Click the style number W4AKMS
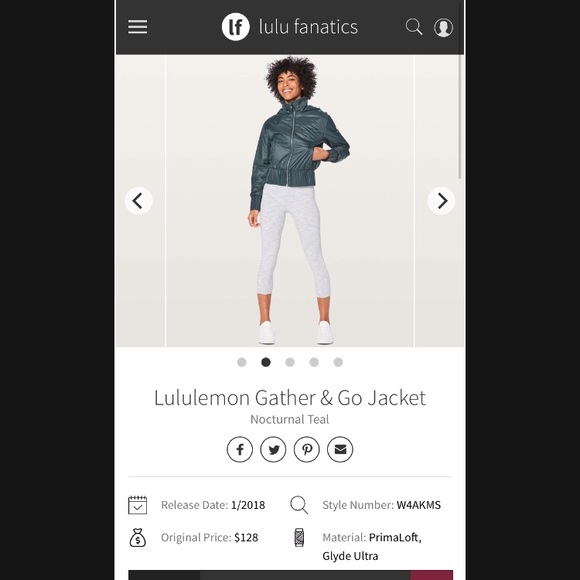This screenshot has width=580, height=580. pyautogui.click(x=419, y=505)
